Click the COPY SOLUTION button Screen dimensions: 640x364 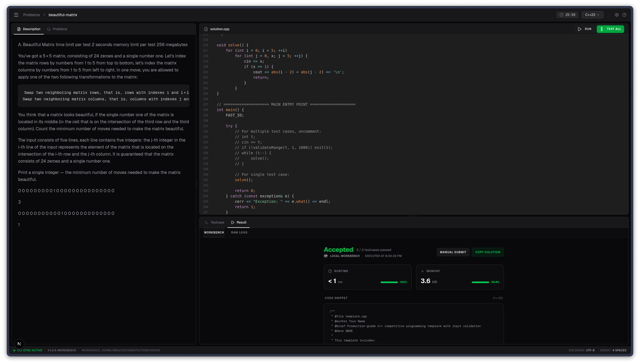click(x=487, y=252)
